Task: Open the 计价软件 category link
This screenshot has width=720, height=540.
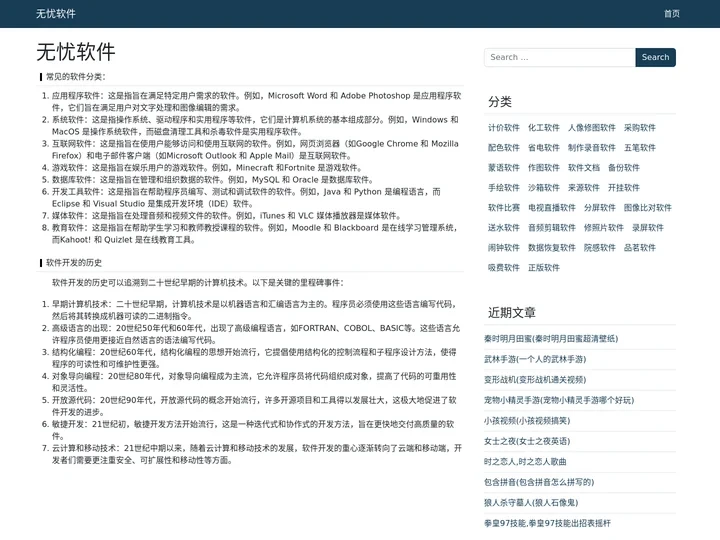Action: (x=504, y=128)
